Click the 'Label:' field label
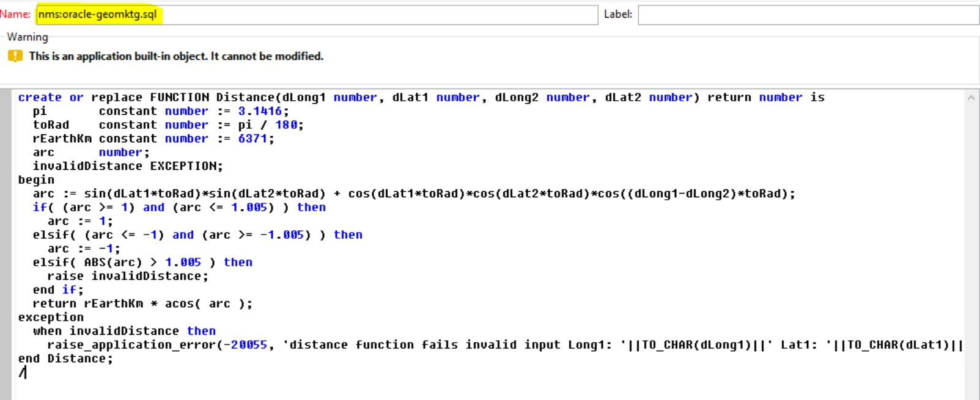Screen dimensions: 980x400 [x=618, y=14]
